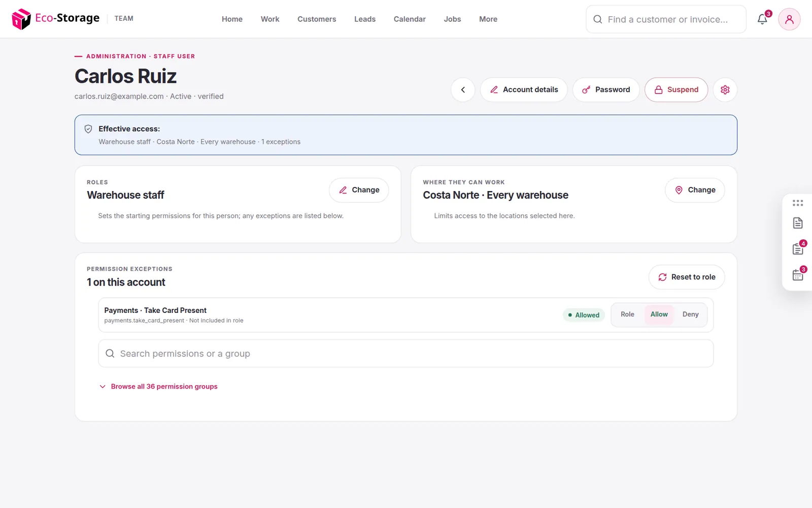
Task: Open the user profile avatar
Action: point(789,19)
